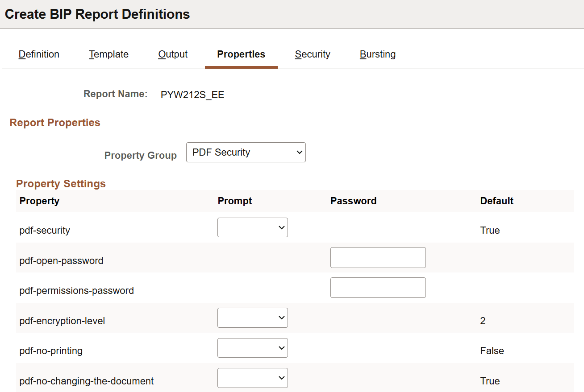Select the Properties tab

(x=241, y=54)
